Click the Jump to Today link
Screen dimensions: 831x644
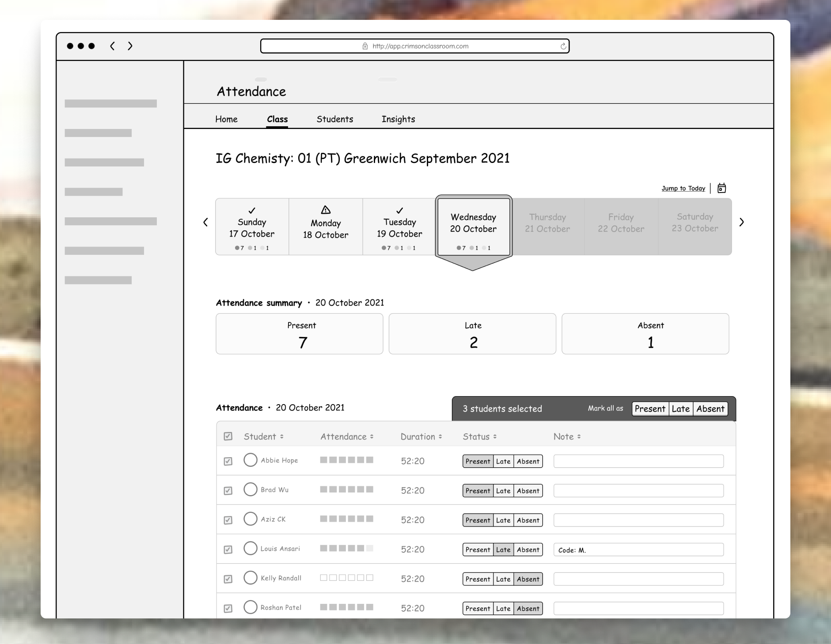tap(683, 188)
